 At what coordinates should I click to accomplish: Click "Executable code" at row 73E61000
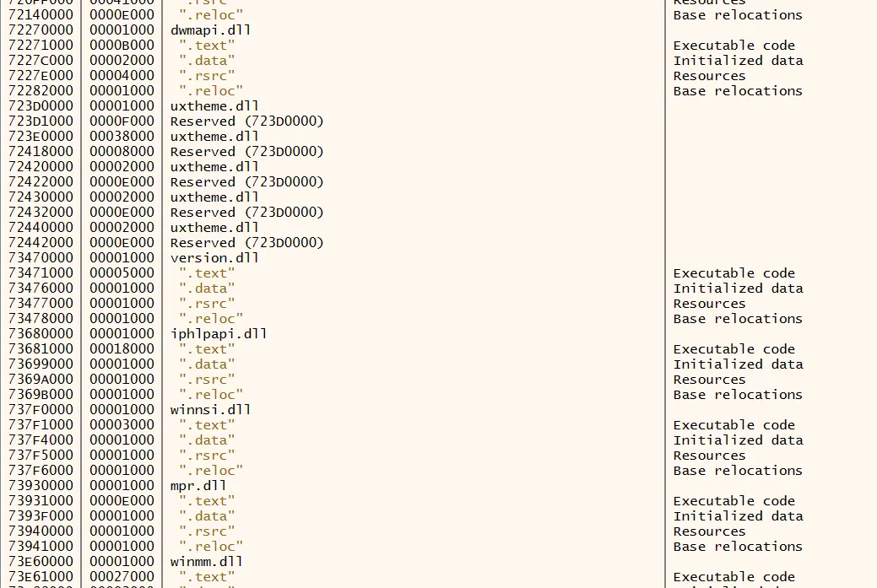[x=734, y=576]
